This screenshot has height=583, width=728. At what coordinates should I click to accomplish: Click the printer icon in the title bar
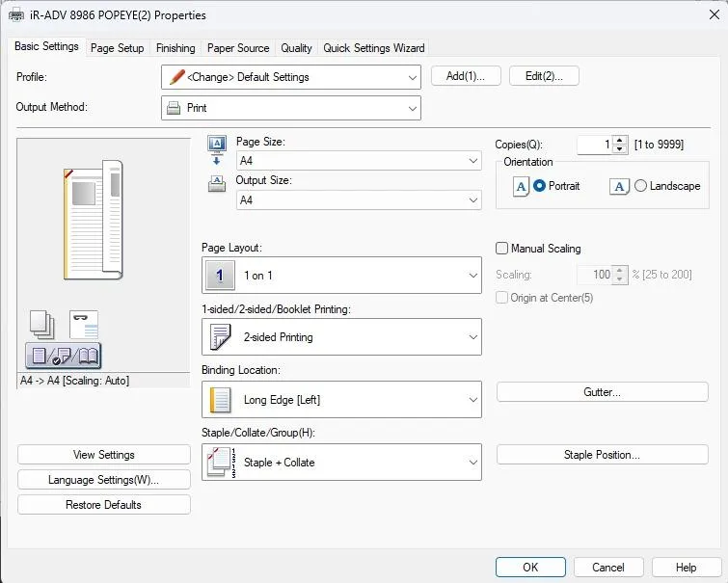pyautogui.click(x=16, y=15)
